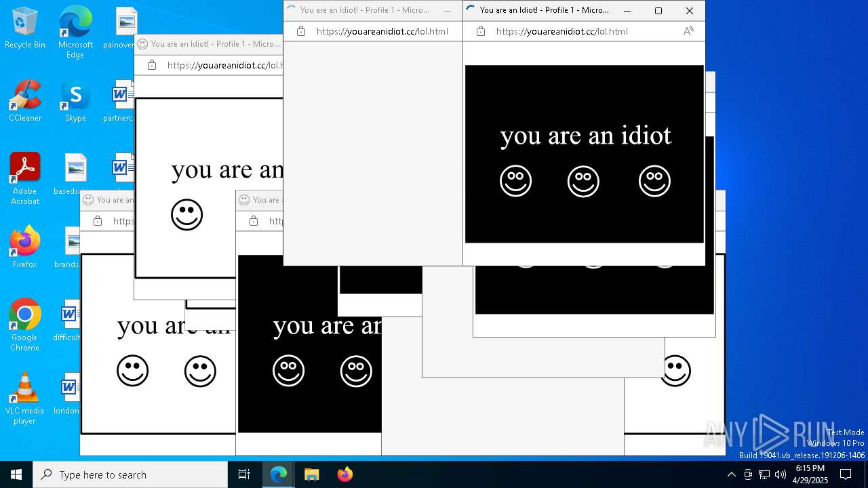Click the middle smiley in the front black window
The image size is (868, 488).
click(583, 181)
